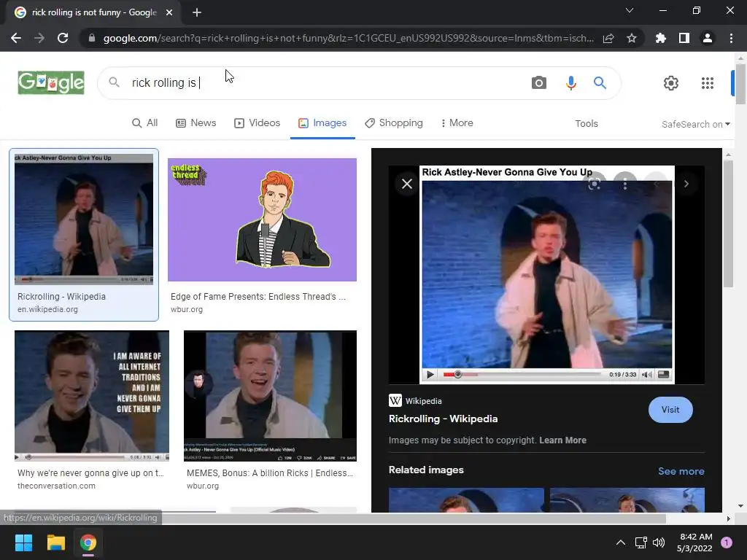747x560 pixels.
Task: Select the Images tab
Action: coord(322,122)
